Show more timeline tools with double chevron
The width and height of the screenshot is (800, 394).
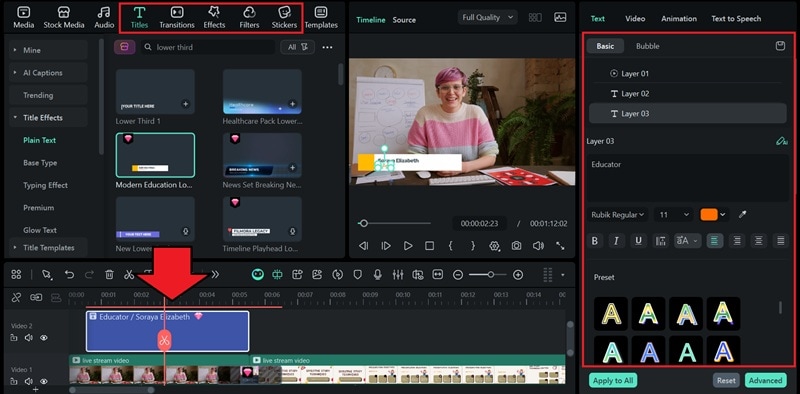point(215,275)
